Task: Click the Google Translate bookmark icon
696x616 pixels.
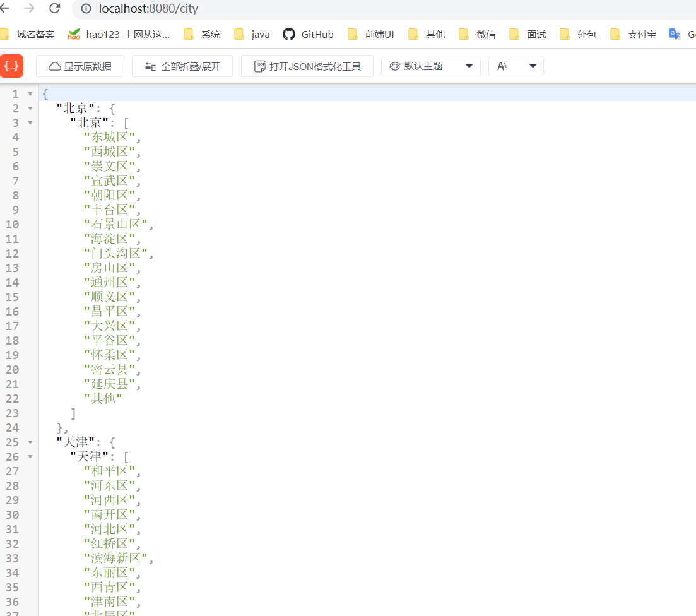Action: point(675,34)
